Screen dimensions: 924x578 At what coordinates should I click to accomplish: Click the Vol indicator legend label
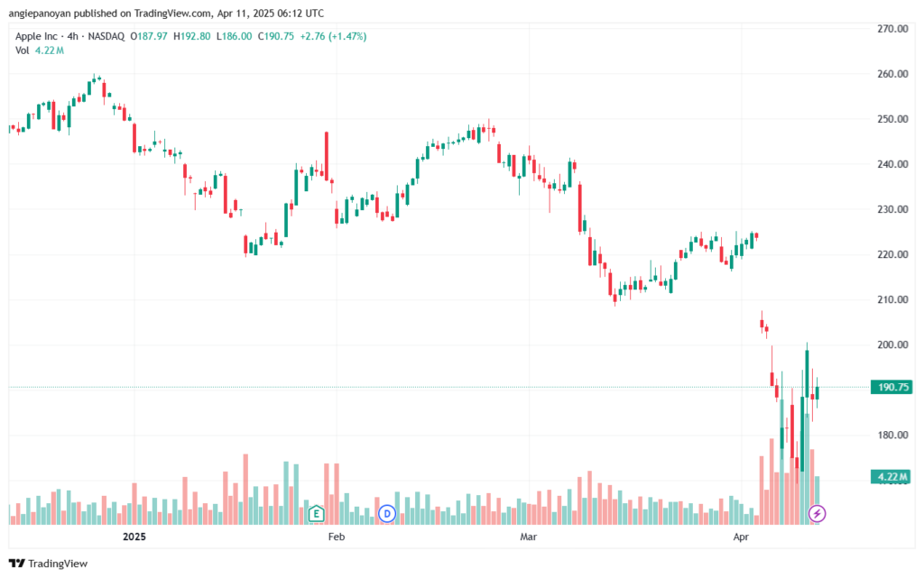click(x=23, y=50)
